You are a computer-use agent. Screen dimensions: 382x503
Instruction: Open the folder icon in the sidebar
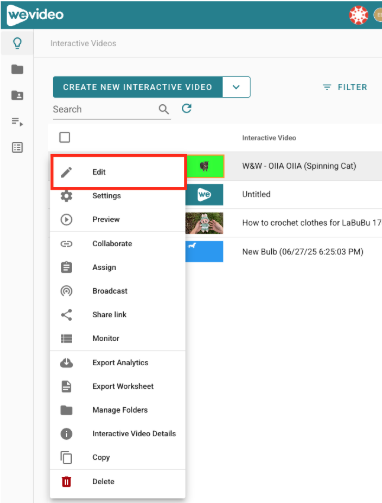[17, 69]
